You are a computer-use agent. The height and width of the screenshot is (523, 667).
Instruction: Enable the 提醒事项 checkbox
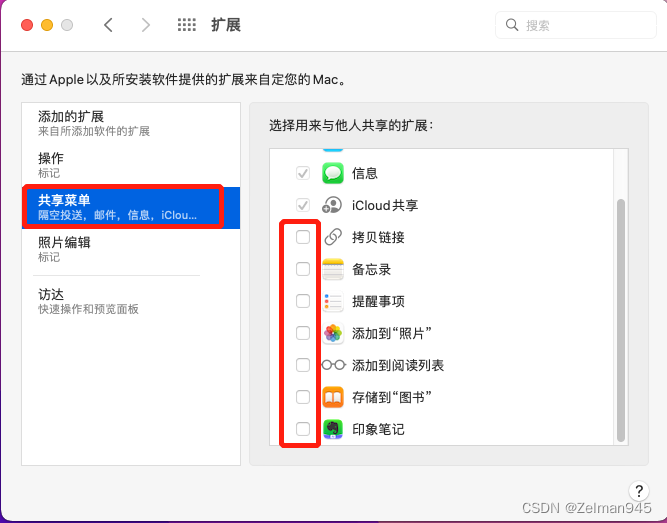(x=303, y=301)
